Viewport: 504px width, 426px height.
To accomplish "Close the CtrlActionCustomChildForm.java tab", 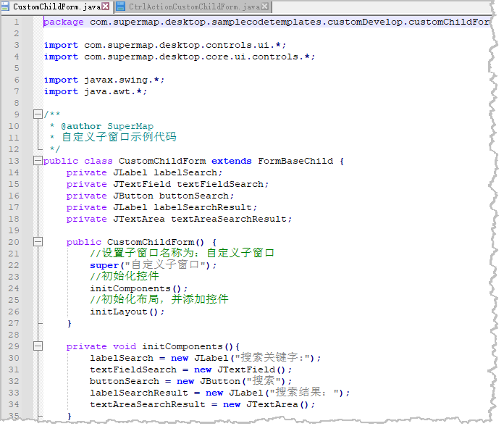I will tap(265, 7).
